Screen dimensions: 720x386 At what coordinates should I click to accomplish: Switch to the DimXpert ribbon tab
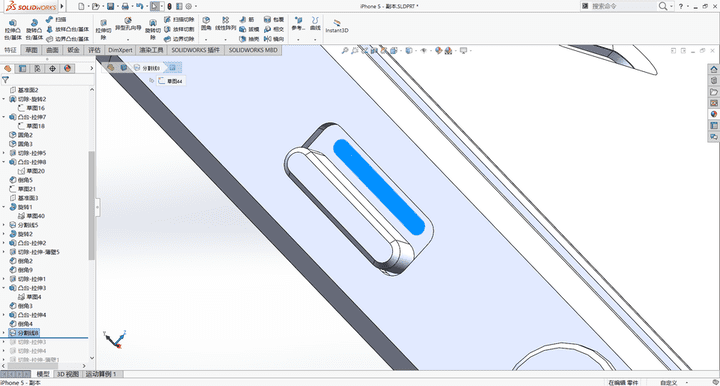[120, 50]
